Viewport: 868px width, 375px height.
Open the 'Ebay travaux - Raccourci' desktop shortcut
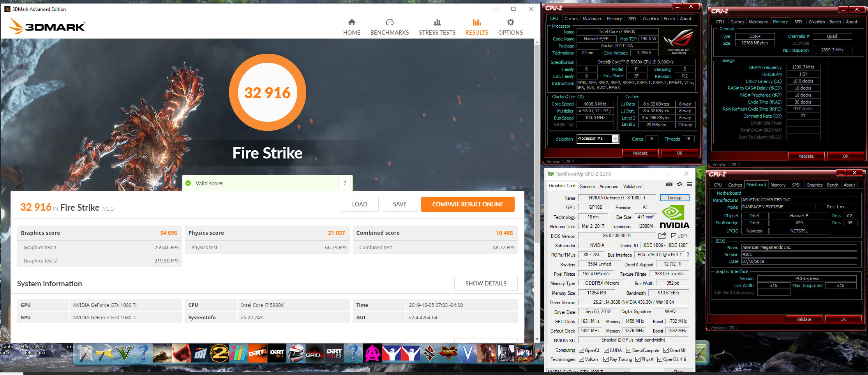coord(35,349)
